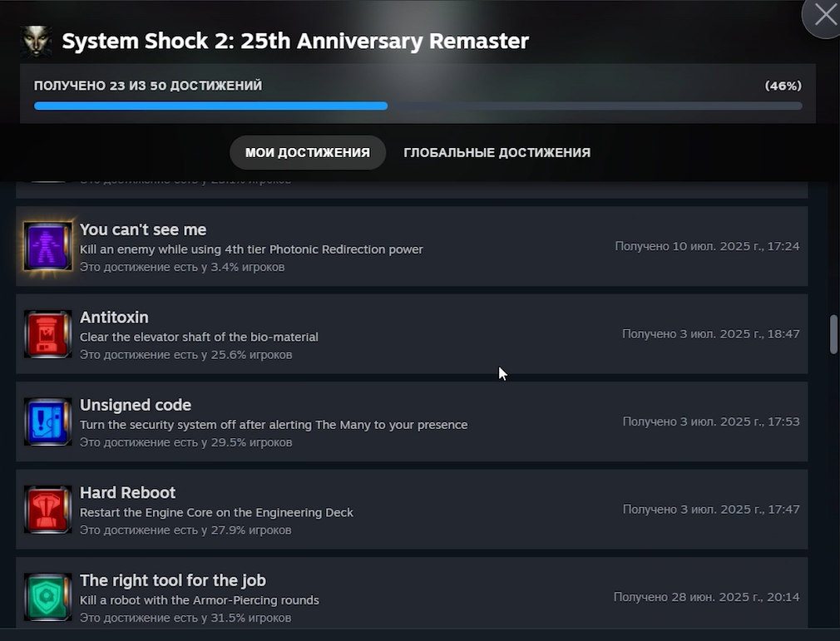Image resolution: width=840 pixels, height=641 pixels.
Task: Click the red Hard Reboot achievement icon
Action: point(47,510)
